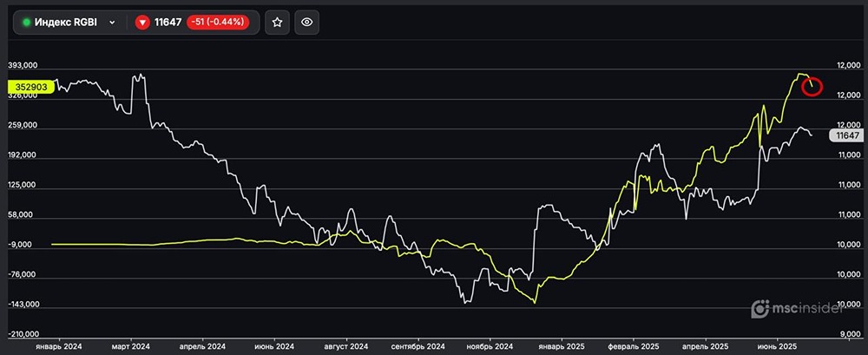868x355 pixels.
Task: Click the июнь 2025 date axis label
Action: tap(777, 345)
